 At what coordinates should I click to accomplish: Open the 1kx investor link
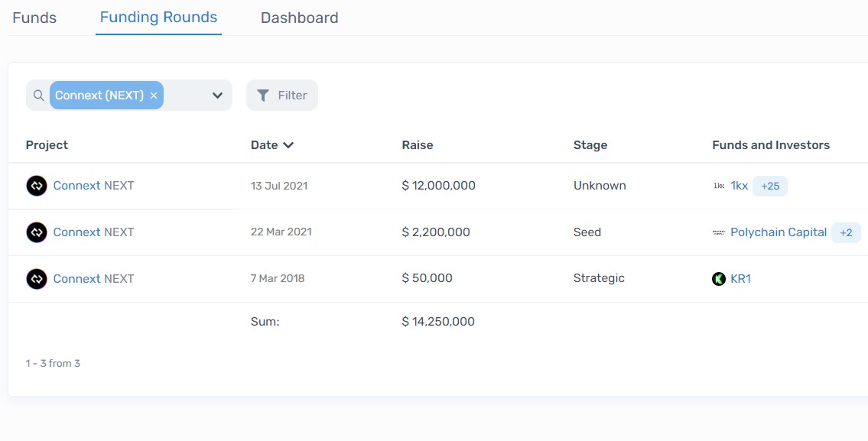(x=739, y=186)
